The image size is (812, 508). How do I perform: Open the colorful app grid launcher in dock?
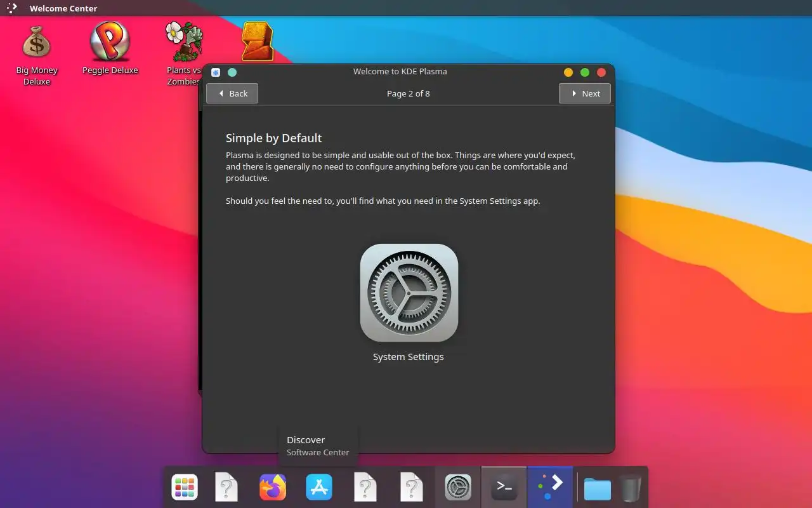coord(185,488)
